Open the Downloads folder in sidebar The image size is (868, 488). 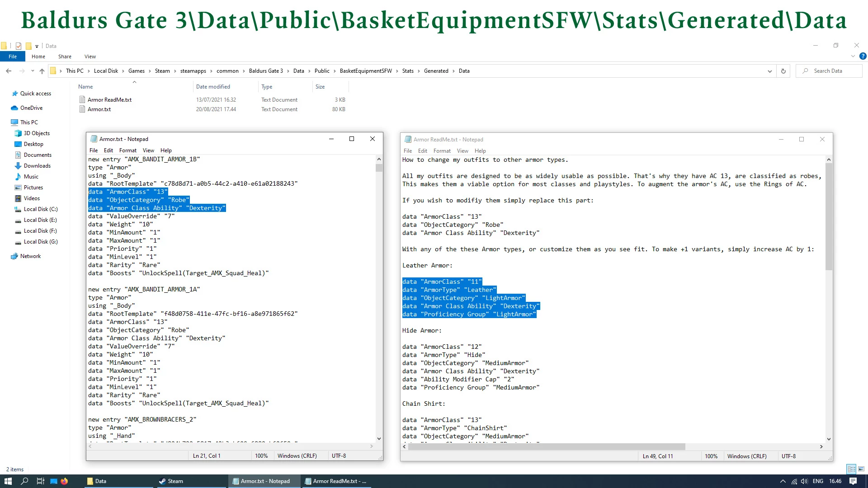tap(37, 166)
